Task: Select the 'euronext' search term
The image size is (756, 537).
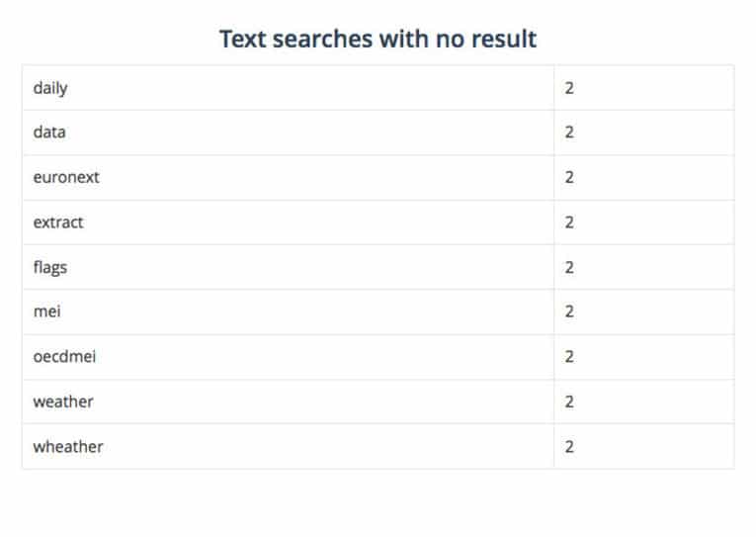Action: (x=66, y=178)
